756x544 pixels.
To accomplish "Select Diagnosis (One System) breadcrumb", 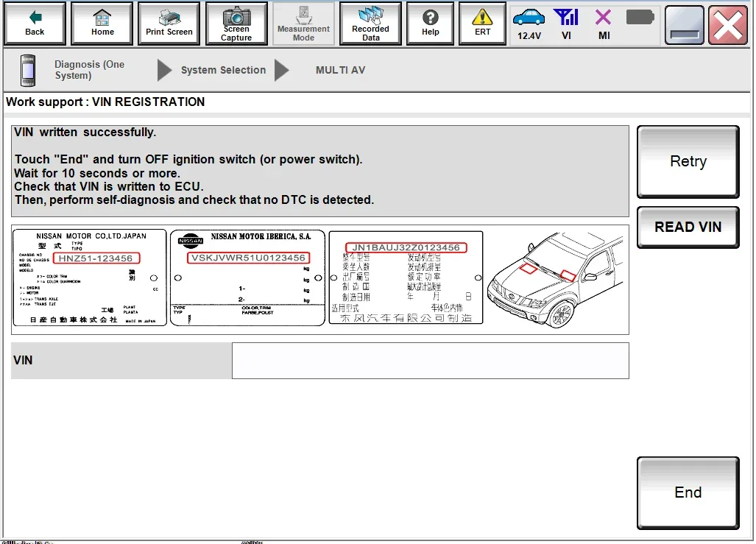I will (x=89, y=70).
